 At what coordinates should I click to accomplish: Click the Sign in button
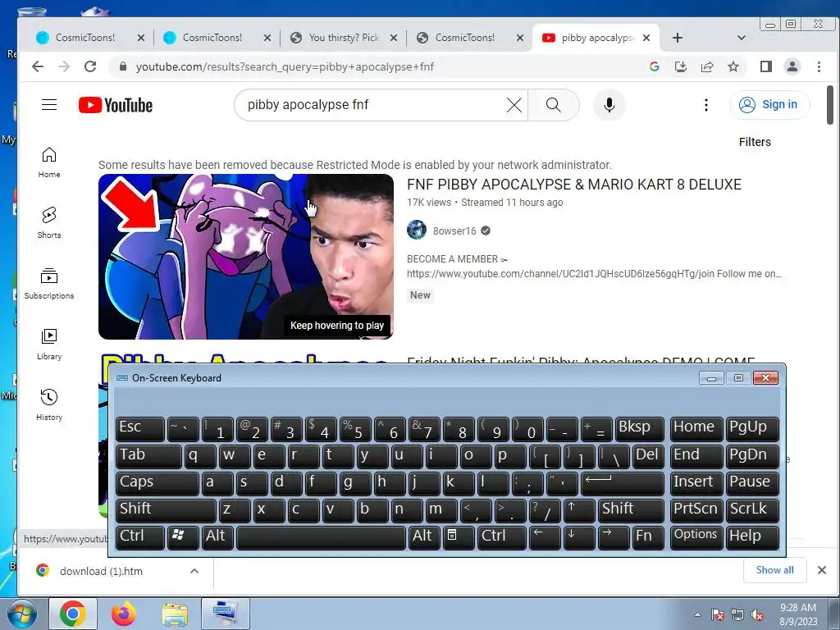pos(769,104)
